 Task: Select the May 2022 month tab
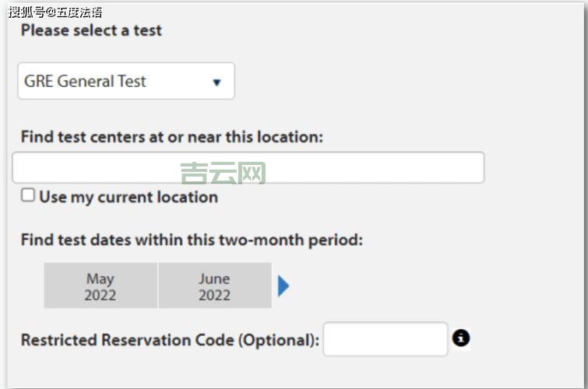[100, 286]
